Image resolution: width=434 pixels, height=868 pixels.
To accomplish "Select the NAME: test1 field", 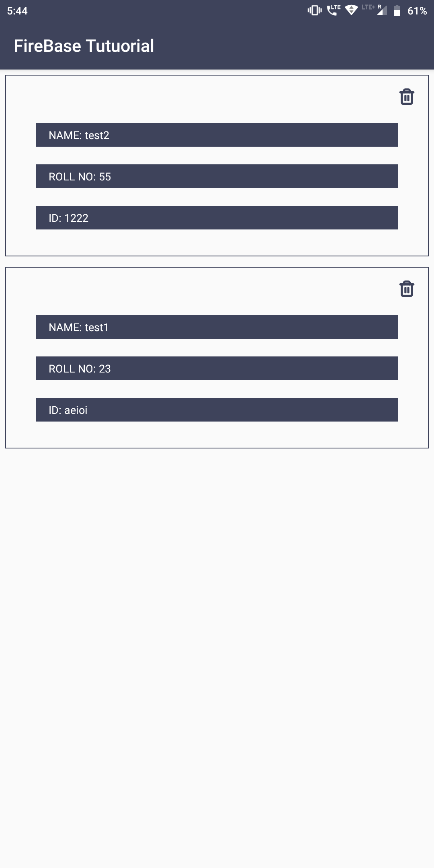I will click(x=217, y=328).
